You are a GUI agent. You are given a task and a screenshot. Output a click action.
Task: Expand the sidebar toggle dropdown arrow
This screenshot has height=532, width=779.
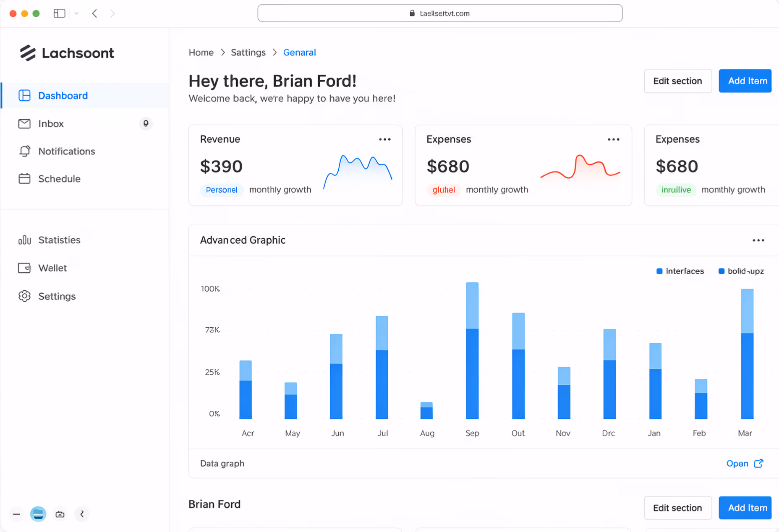76,13
